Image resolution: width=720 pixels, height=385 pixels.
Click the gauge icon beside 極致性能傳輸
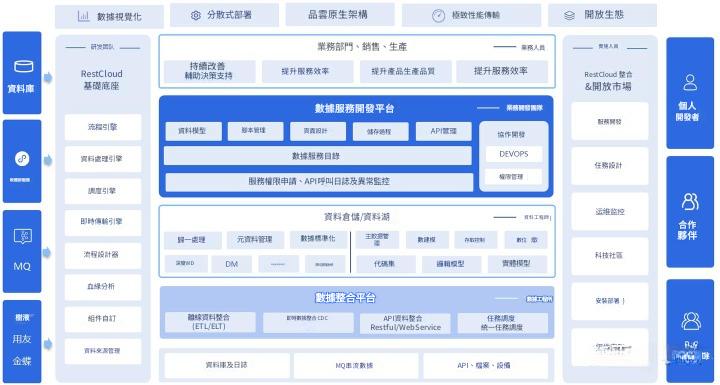438,16
